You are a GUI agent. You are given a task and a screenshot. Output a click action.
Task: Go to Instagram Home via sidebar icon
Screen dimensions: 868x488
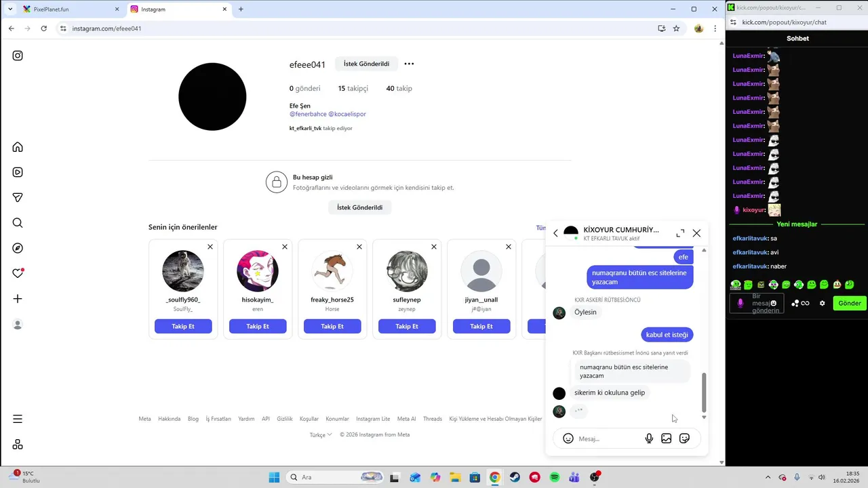point(18,147)
